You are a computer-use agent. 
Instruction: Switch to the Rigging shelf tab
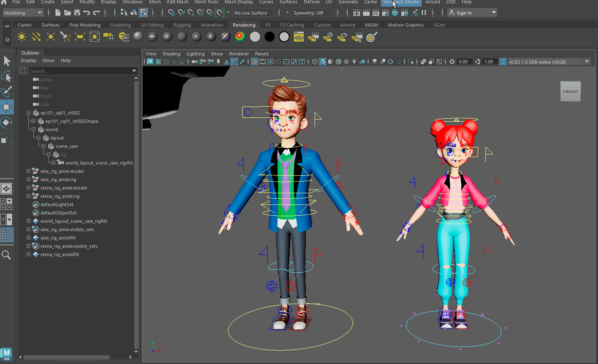click(x=182, y=25)
